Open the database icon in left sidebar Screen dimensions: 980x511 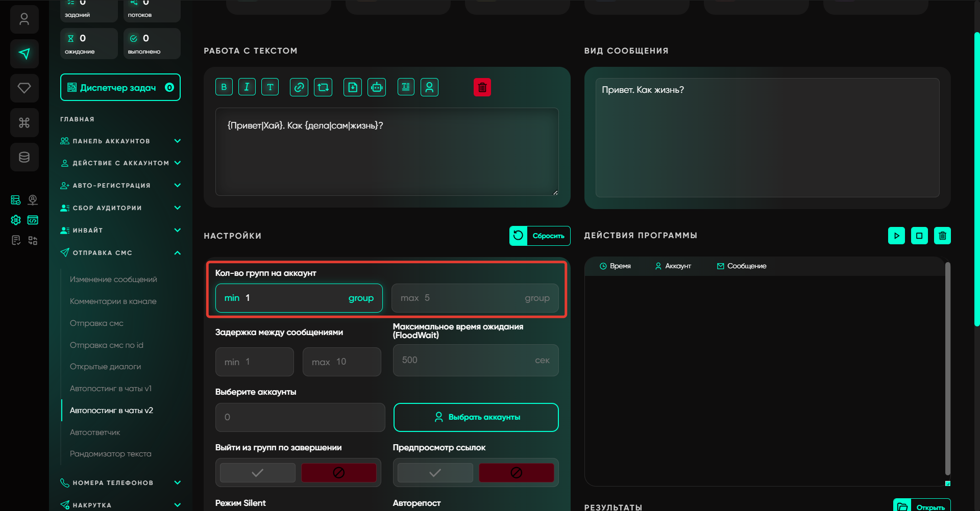(x=24, y=157)
